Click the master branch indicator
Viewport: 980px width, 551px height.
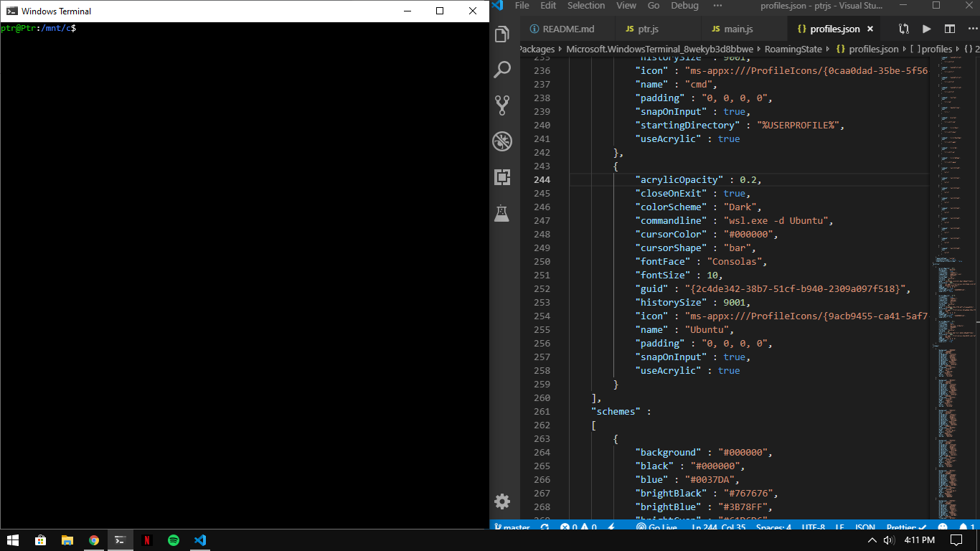click(x=512, y=528)
